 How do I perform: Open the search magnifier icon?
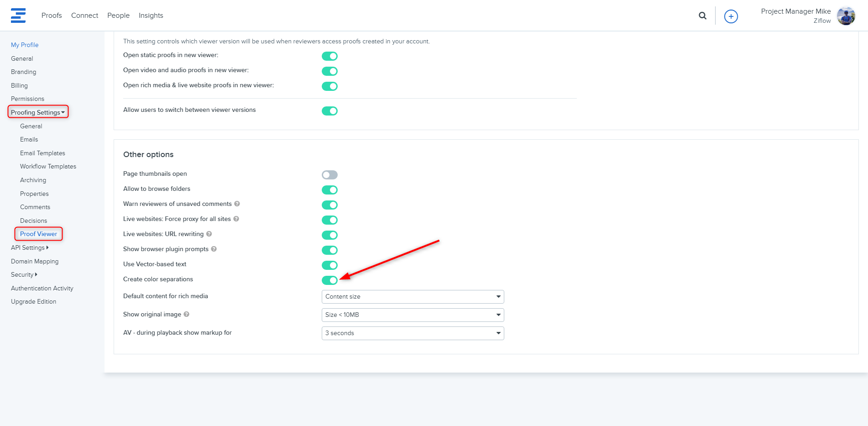[x=702, y=16]
